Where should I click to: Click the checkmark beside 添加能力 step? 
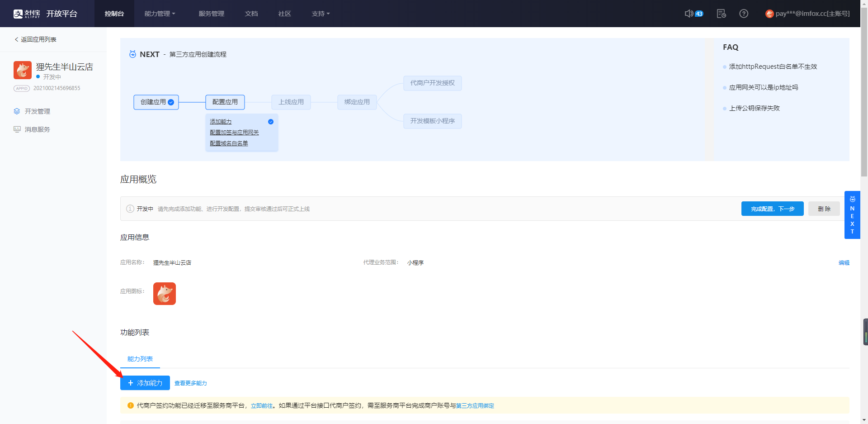coord(271,122)
